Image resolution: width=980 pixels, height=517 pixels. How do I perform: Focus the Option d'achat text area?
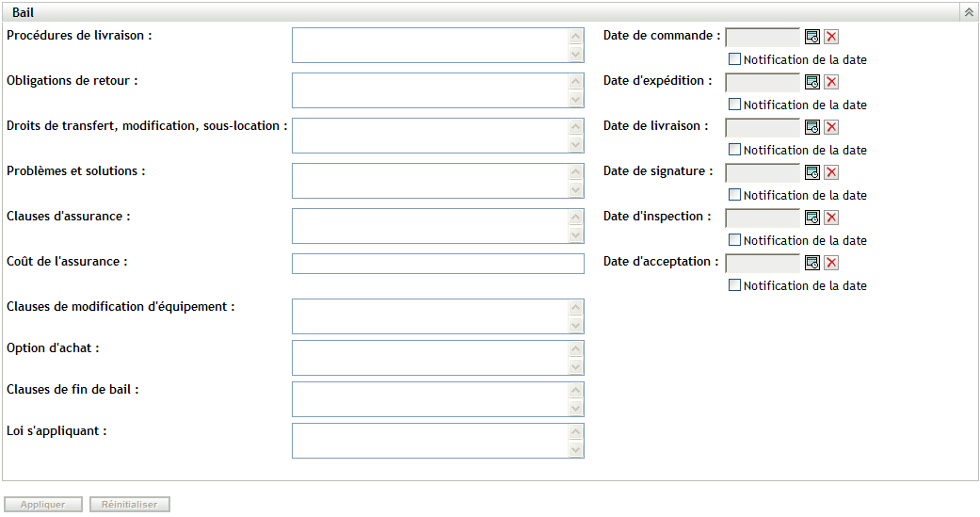click(x=431, y=358)
